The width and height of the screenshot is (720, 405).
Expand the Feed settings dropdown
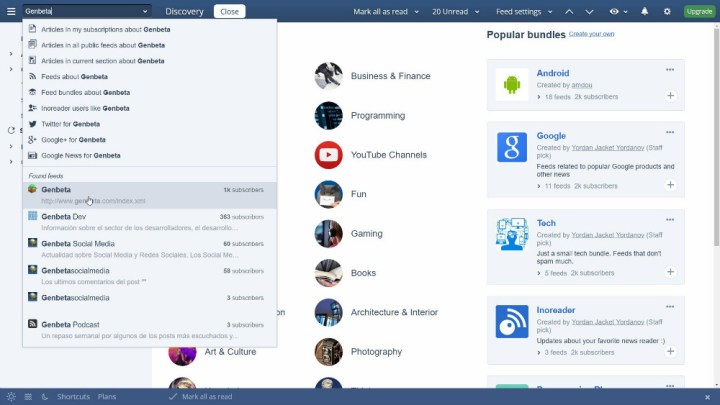[523, 11]
